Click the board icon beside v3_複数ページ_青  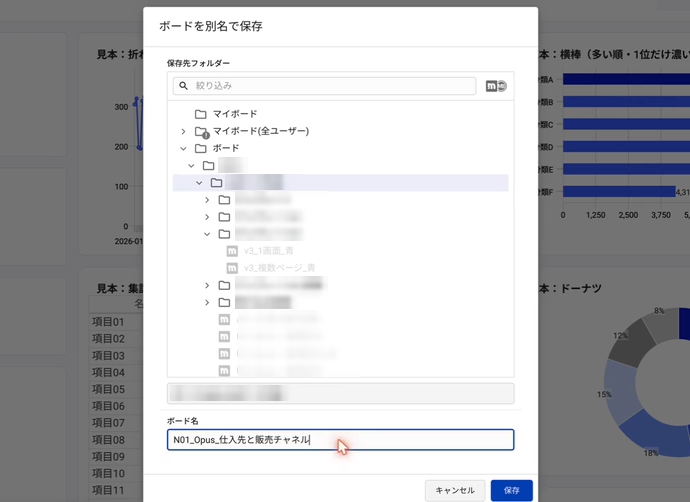coord(232,268)
